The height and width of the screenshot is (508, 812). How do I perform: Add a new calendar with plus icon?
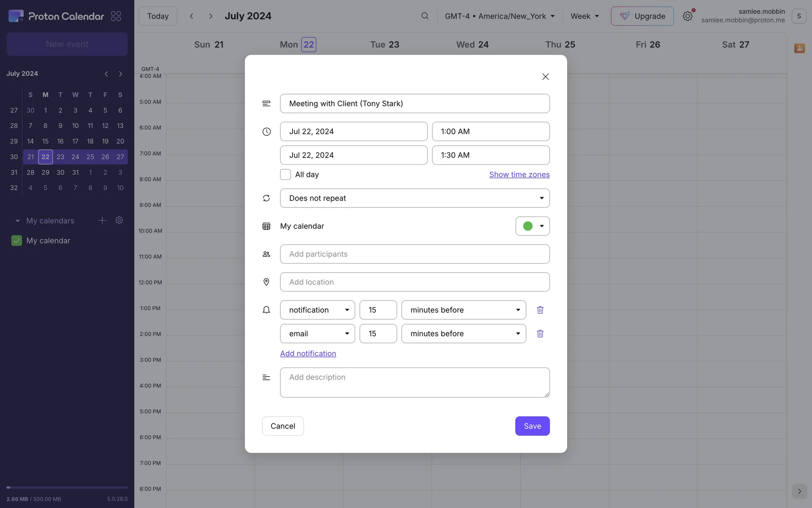102,221
